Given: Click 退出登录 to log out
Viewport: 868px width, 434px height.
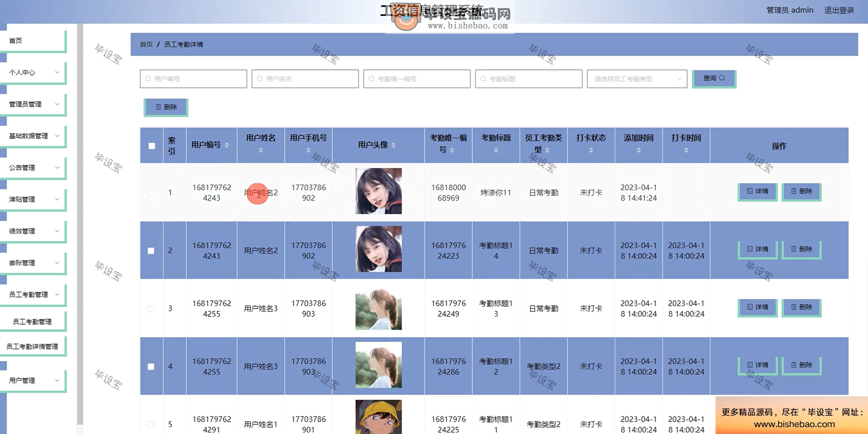Looking at the screenshot, I should tap(839, 10).
